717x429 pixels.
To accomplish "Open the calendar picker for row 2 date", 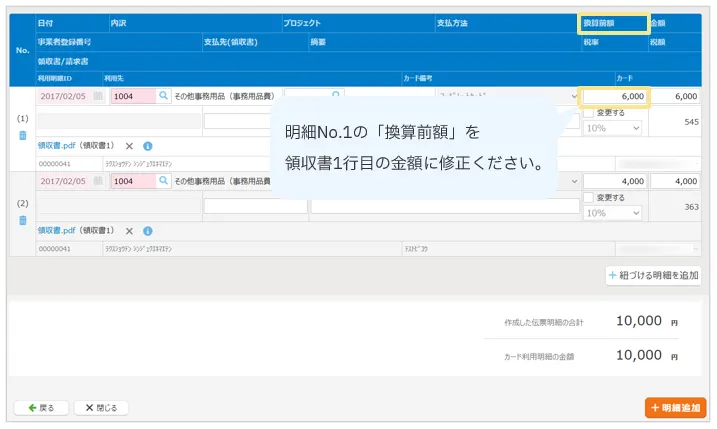I will click(x=98, y=182).
